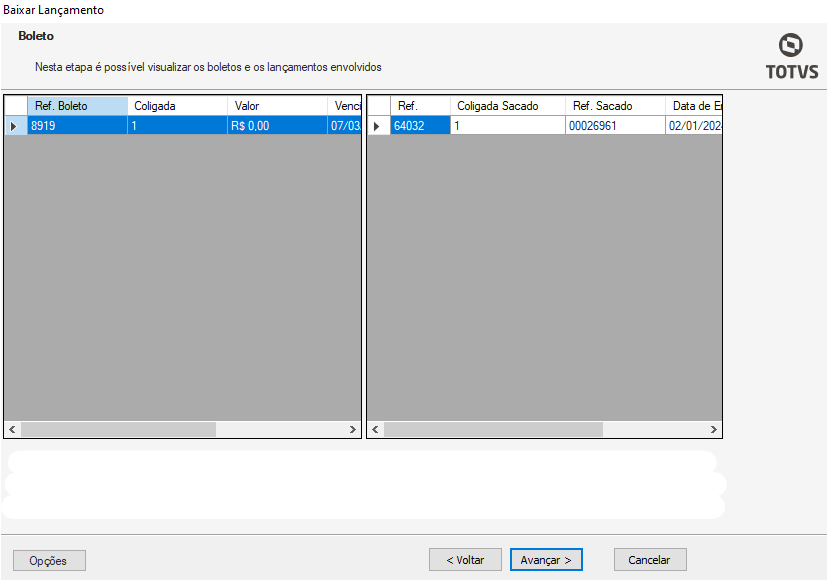Click the Coligada column header in boleto grid
827x580 pixels.
[x=177, y=106]
